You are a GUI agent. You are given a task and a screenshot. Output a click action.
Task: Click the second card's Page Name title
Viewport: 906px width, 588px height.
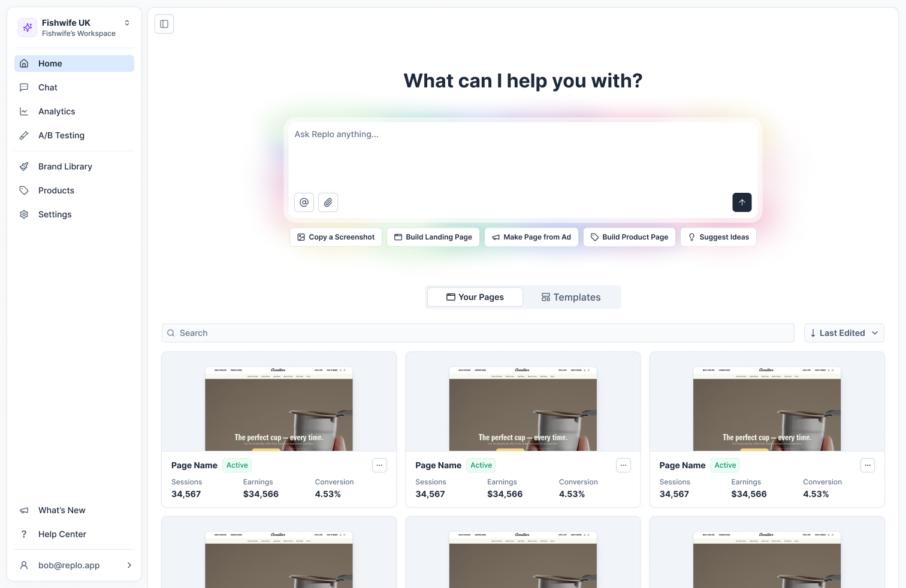[x=438, y=465]
